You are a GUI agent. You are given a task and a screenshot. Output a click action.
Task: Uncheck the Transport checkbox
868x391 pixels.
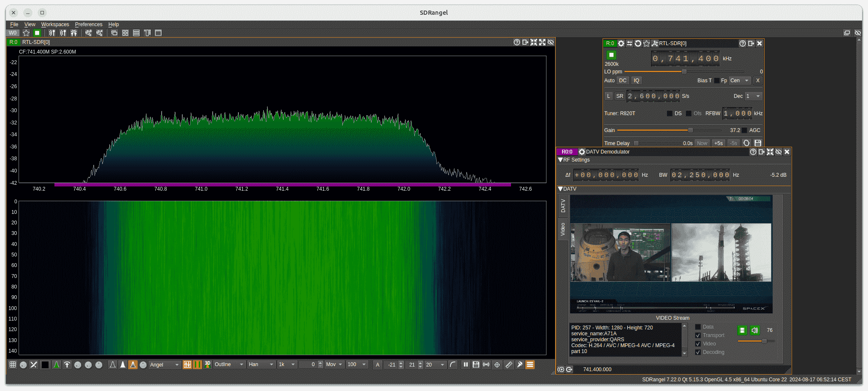click(698, 335)
